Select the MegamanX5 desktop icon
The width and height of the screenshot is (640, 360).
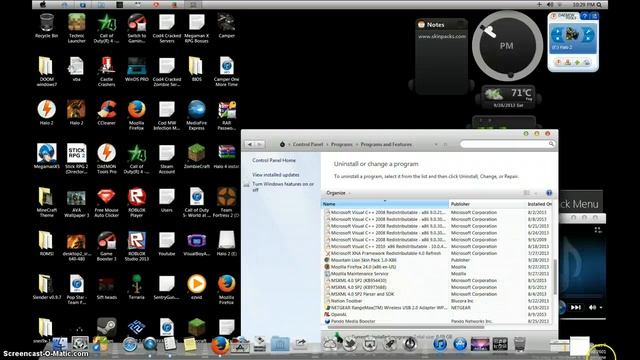click(x=47, y=156)
